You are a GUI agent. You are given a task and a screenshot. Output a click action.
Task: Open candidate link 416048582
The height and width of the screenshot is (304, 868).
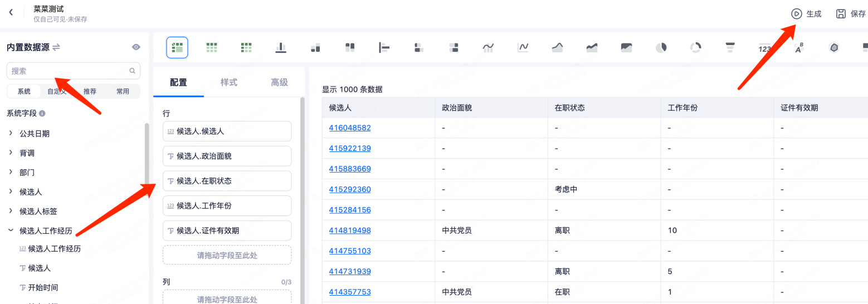(350, 128)
